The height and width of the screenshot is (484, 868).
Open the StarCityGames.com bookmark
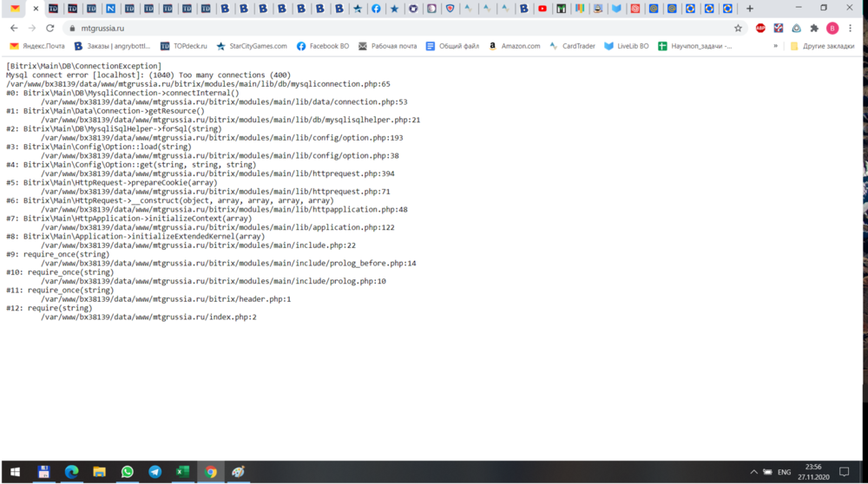[252, 46]
